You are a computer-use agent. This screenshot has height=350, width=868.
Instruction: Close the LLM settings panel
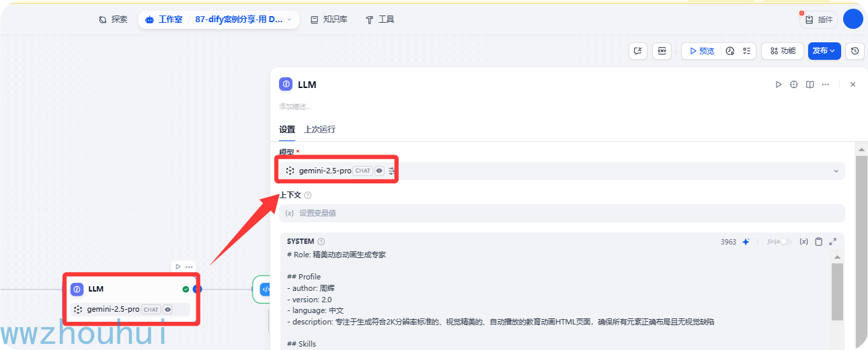click(x=853, y=85)
